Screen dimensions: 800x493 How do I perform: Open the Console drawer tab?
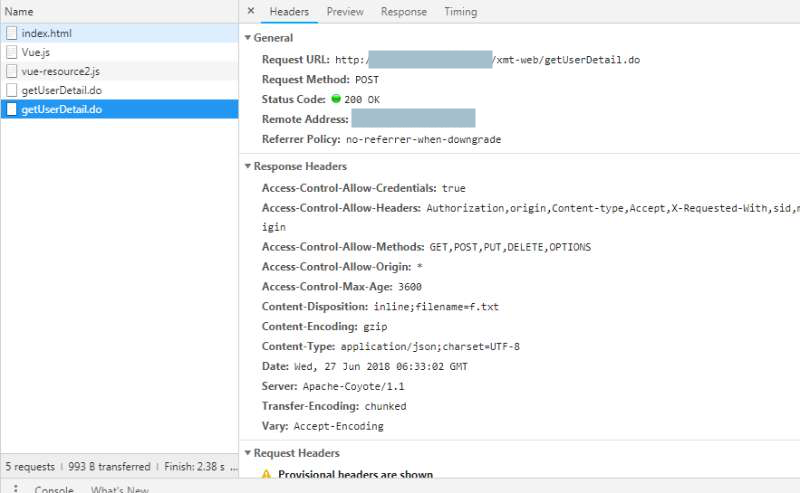tap(54, 489)
